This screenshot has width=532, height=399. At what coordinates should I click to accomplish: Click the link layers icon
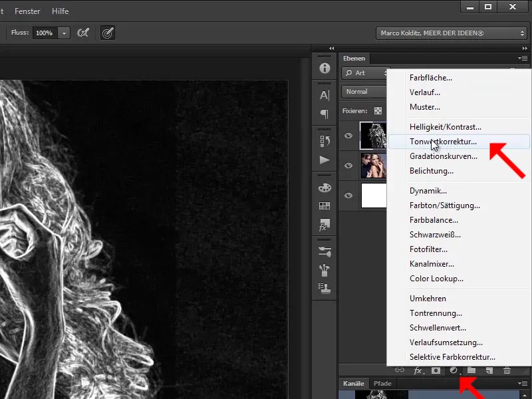(x=400, y=370)
